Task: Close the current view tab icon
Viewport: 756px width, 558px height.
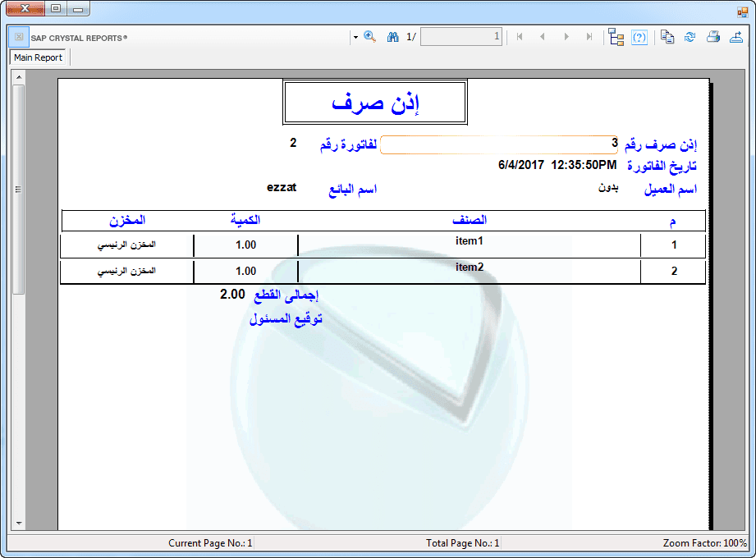Action: point(19,37)
